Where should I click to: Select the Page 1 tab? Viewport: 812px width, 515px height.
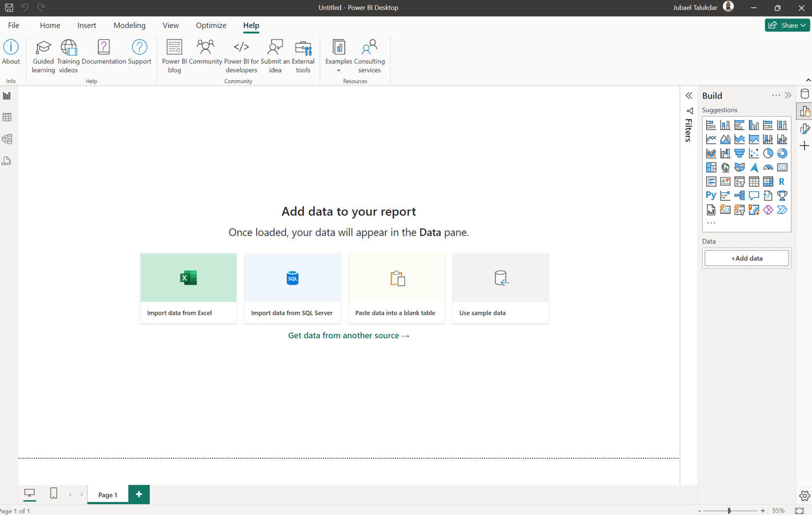[x=108, y=495]
